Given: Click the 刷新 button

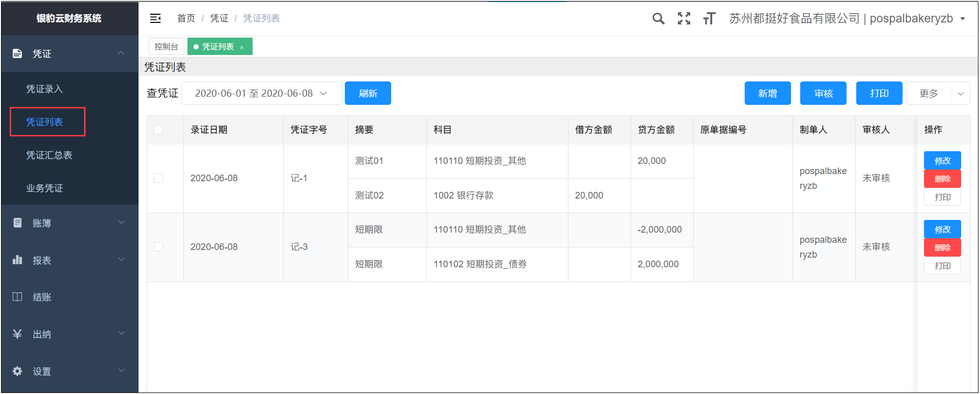Looking at the screenshot, I should click(x=368, y=93).
